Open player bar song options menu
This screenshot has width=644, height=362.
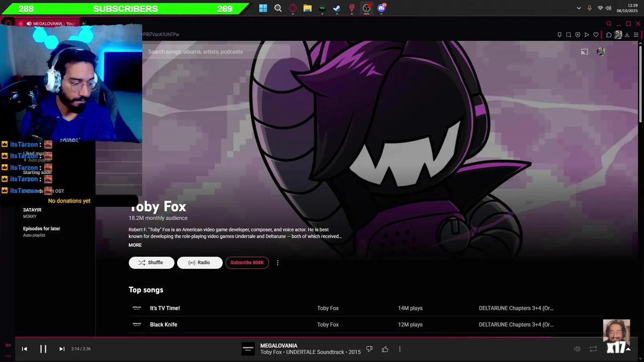pos(399,349)
